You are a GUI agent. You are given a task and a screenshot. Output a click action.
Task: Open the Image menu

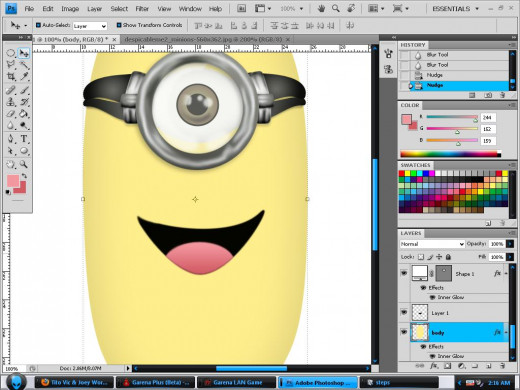pyautogui.click(x=70, y=9)
